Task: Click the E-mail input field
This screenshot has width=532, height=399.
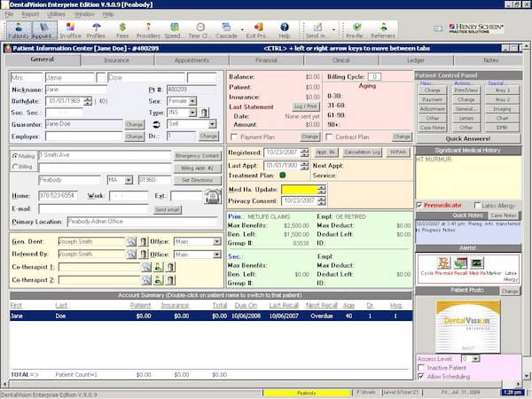Action: pos(93,209)
